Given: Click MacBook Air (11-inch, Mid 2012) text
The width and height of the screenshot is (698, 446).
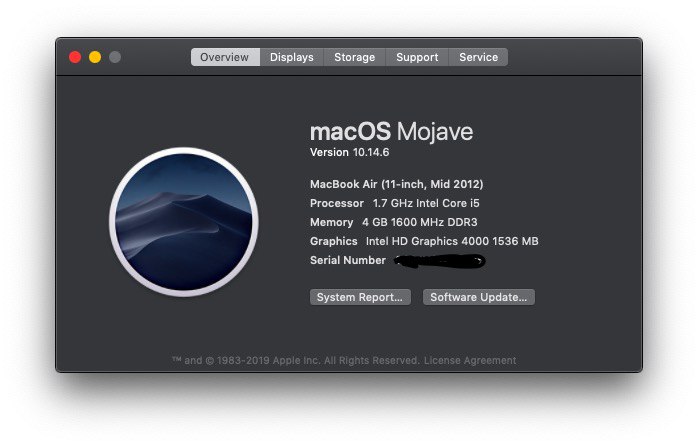Looking at the screenshot, I should (397, 184).
